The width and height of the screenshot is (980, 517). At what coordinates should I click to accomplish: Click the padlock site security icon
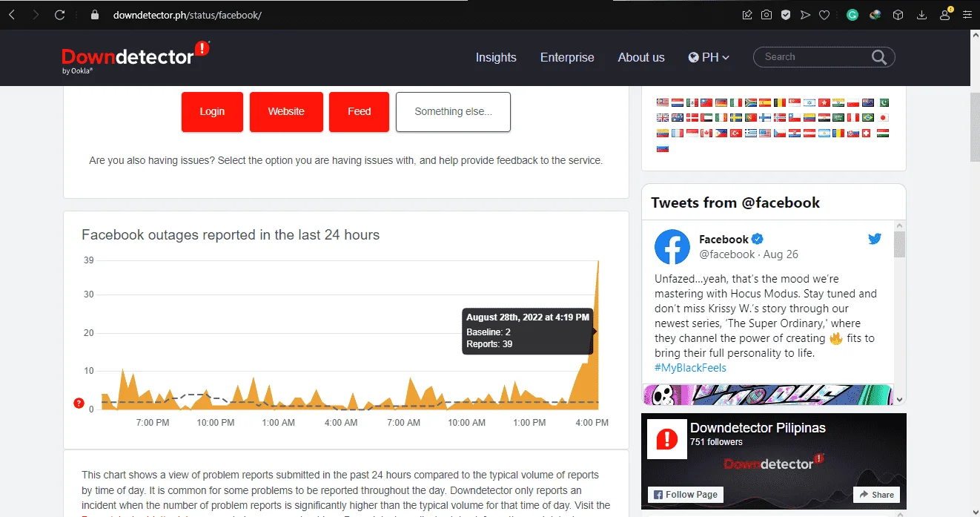point(94,15)
